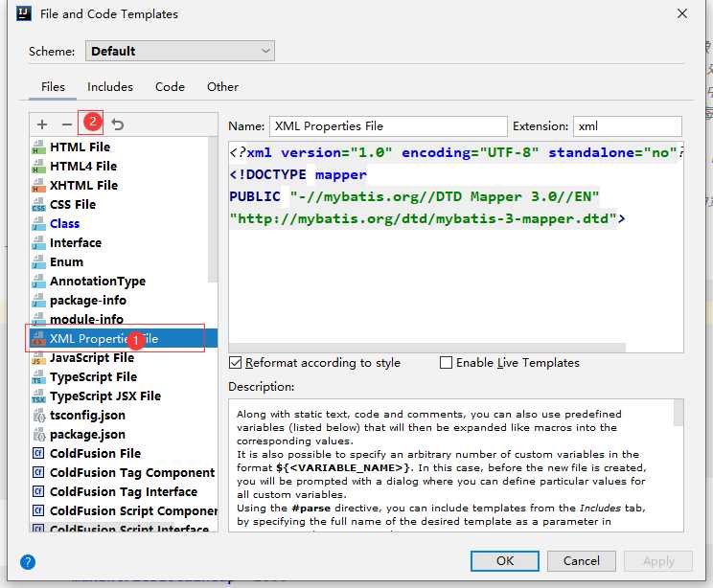Select the Interface template name

[76, 242]
